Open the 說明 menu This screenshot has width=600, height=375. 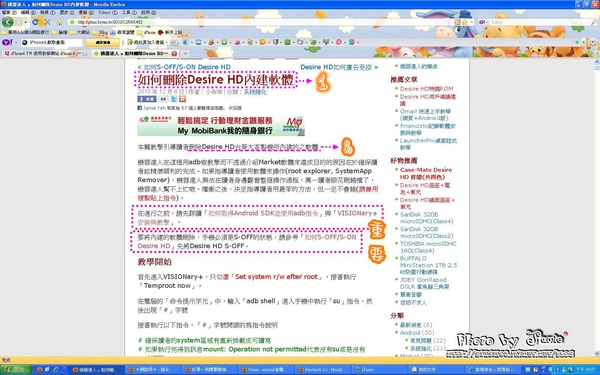[149, 13]
